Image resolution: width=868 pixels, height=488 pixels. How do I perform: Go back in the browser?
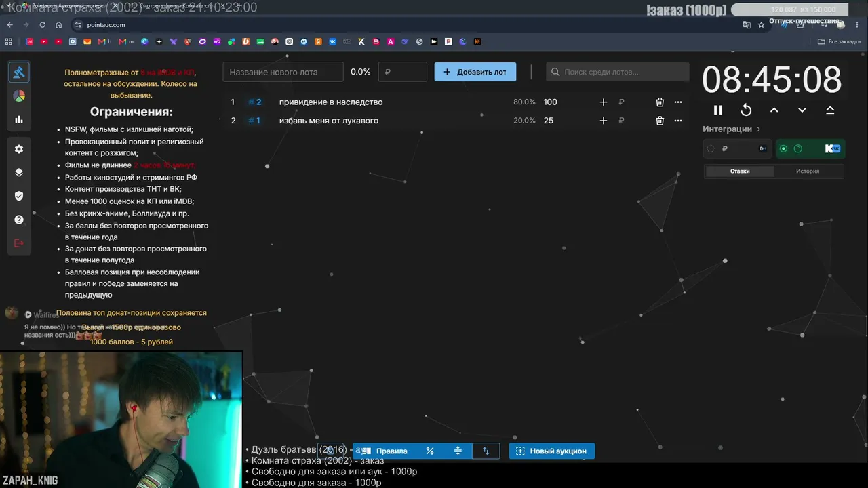[x=10, y=25]
